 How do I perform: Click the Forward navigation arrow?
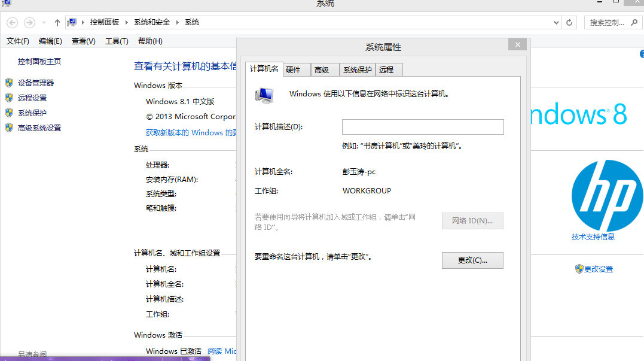tap(29, 23)
